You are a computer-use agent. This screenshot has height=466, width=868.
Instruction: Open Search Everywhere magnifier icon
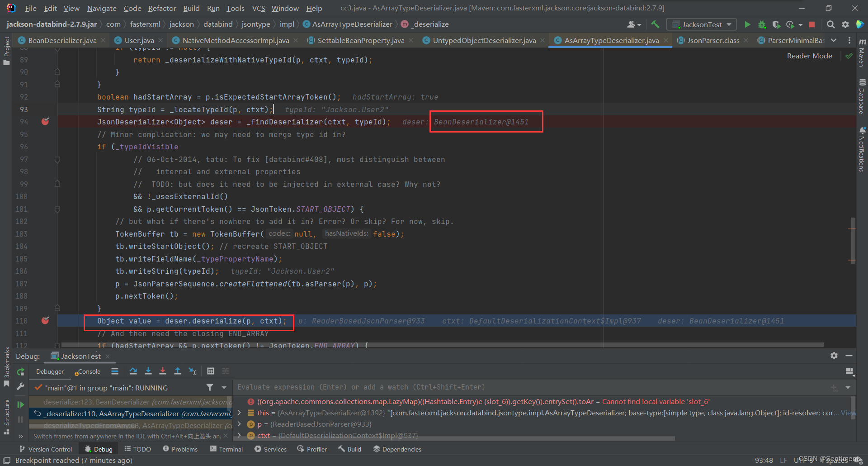(830, 24)
